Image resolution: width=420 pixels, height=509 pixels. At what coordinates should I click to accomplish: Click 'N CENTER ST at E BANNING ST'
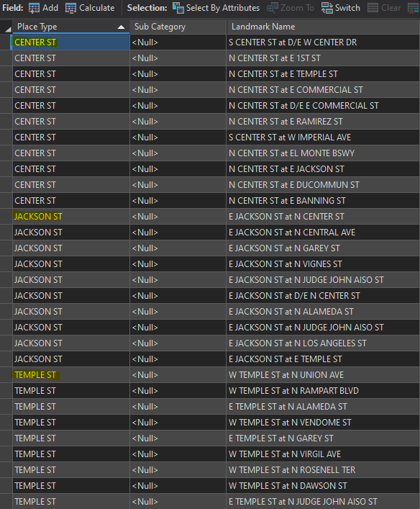pos(287,201)
